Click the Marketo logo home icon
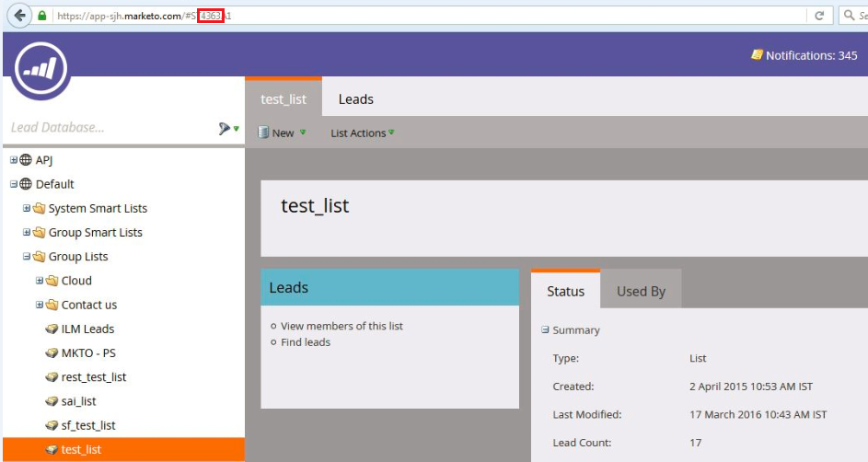 pos(41,70)
